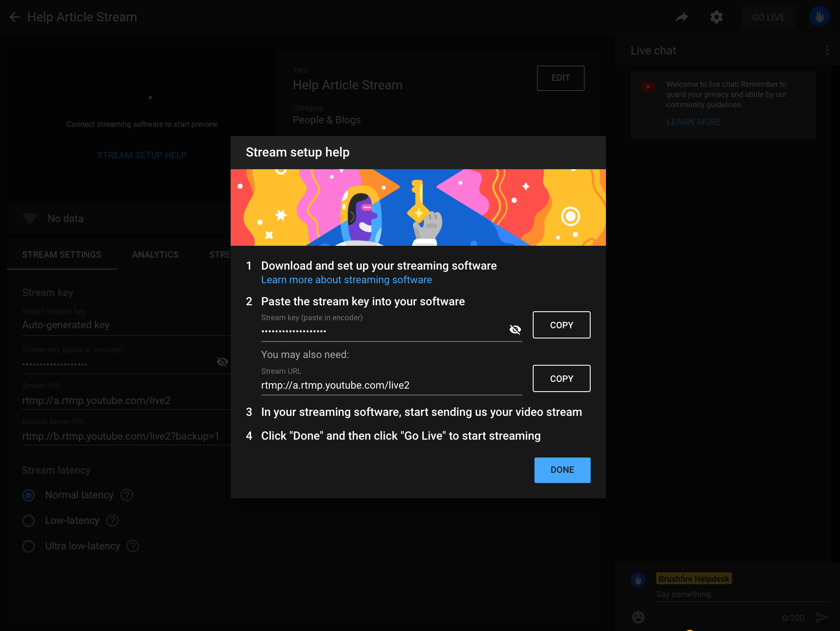Click '0/200' character counter
This screenshot has height=631, width=840.
point(793,618)
